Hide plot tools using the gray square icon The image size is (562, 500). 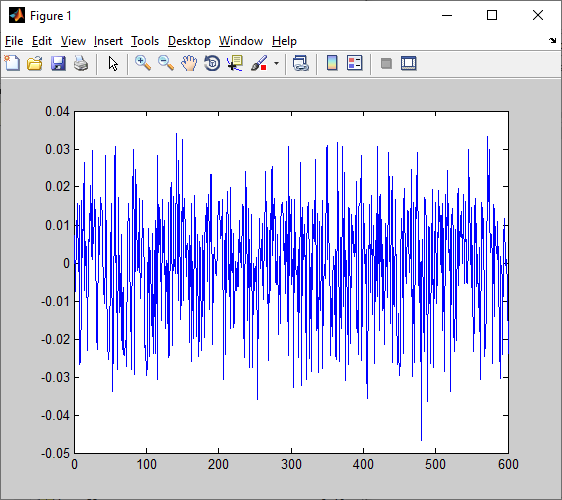(x=386, y=64)
